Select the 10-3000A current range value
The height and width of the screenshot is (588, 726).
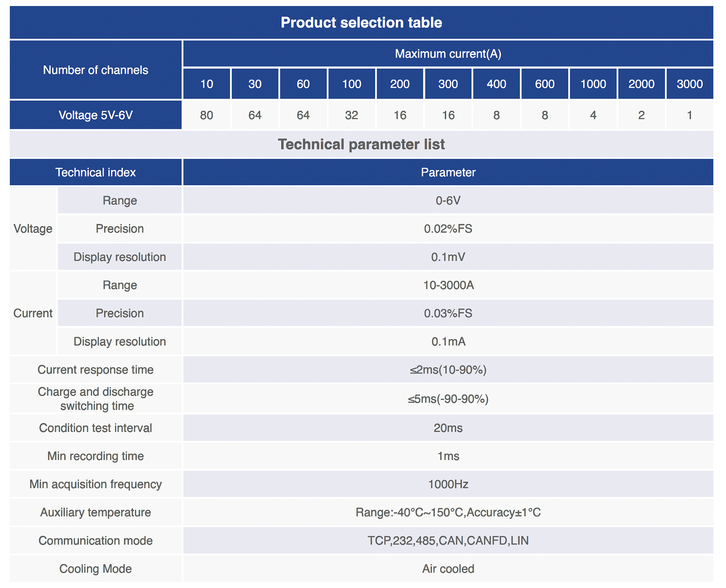click(x=448, y=285)
